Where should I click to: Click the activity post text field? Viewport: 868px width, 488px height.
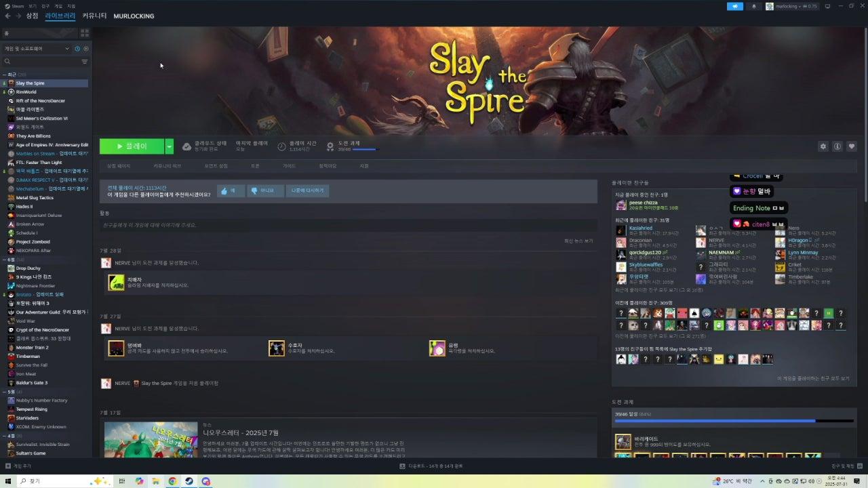pyautogui.click(x=348, y=225)
